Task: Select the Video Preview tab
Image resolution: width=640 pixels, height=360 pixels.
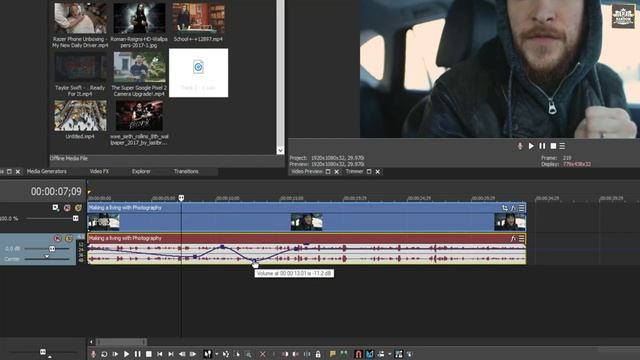Action: (307, 172)
